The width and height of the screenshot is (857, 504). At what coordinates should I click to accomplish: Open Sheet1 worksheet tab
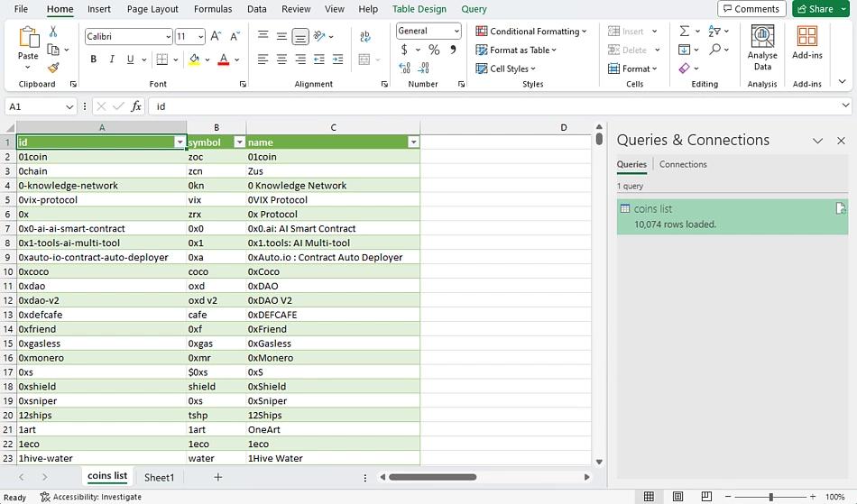coord(159,477)
